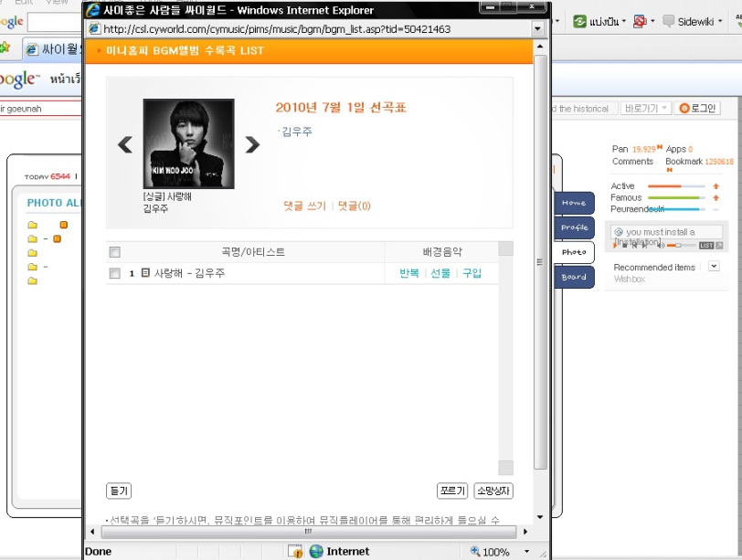
Task: Expand the แบ่งปัน dropdown arrow
Action: point(624,21)
